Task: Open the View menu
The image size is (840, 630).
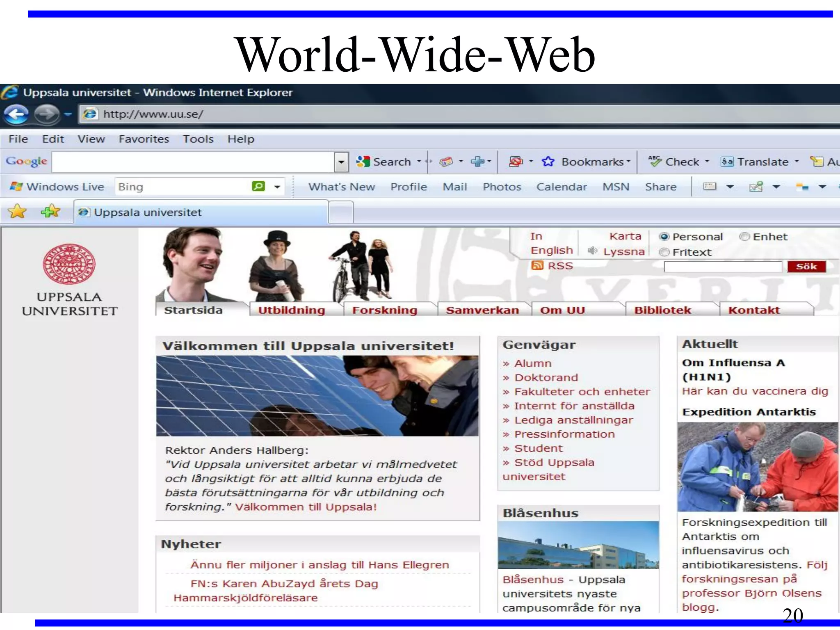Action: [91, 139]
